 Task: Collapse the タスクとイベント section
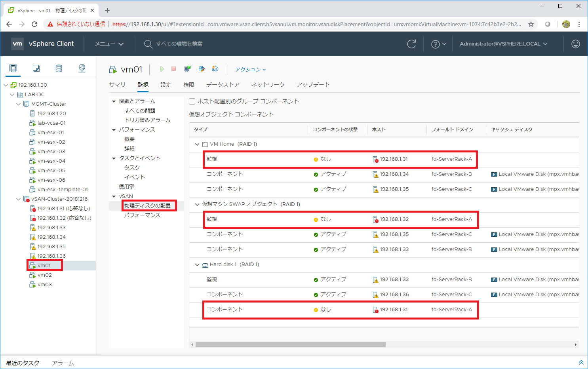tap(114, 158)
